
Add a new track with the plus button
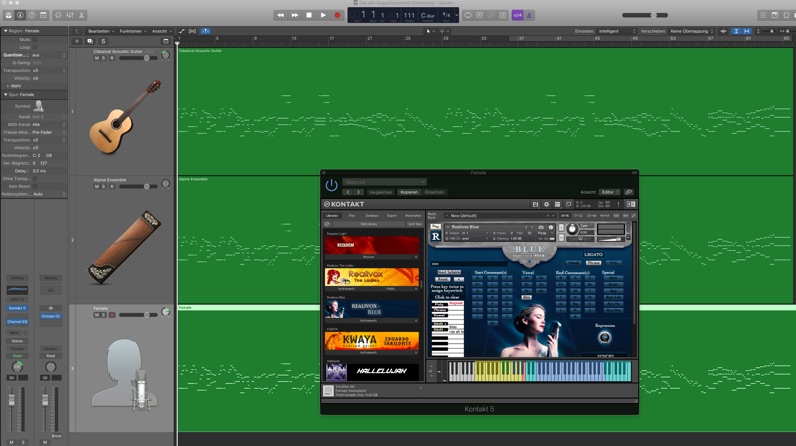pos(77,41)
